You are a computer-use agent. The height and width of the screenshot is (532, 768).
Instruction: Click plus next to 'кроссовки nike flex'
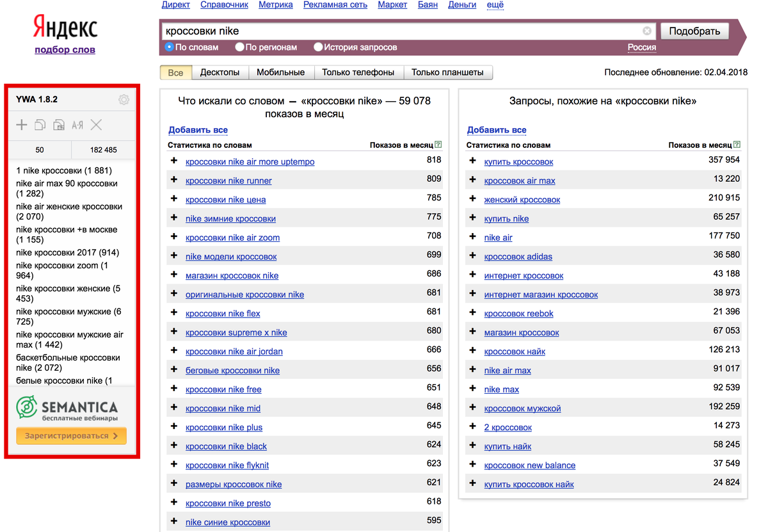[173, 312]
